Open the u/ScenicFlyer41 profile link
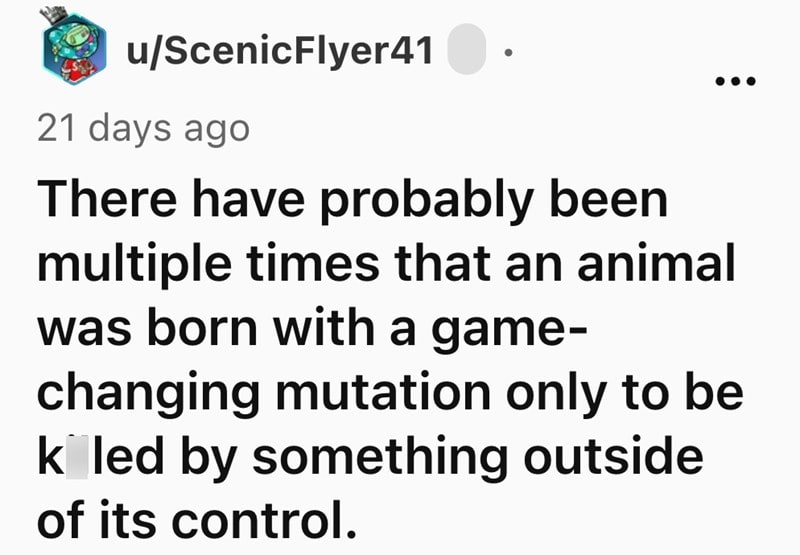 click(279, 50)
